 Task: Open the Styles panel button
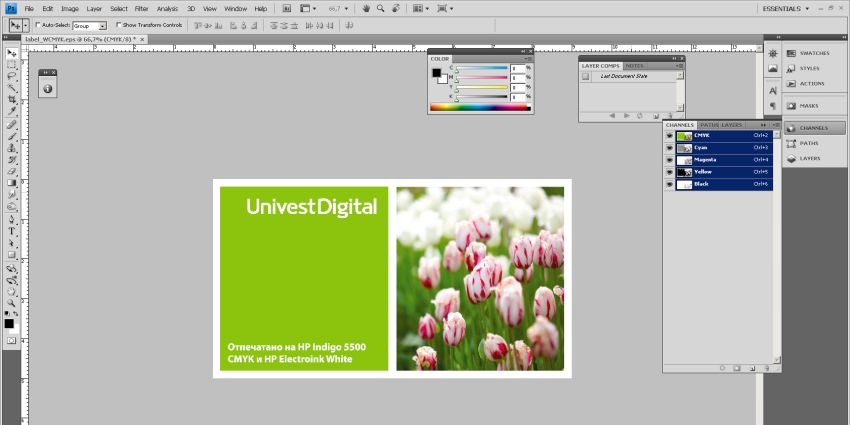coord(814,68)
